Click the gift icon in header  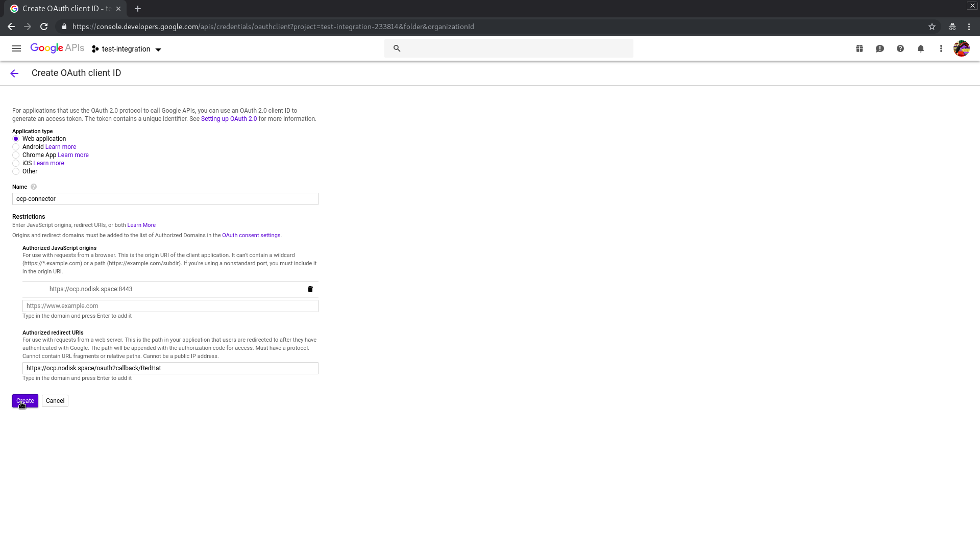860,48
